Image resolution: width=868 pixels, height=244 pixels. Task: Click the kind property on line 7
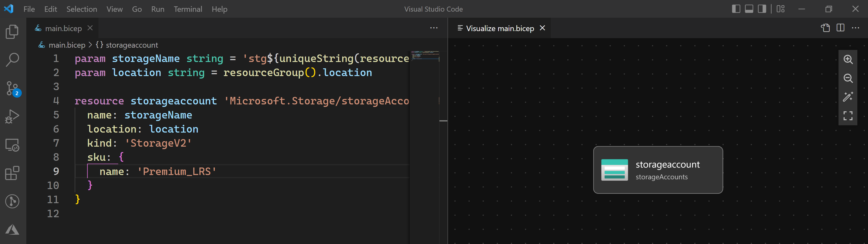(x=99, y=143)
